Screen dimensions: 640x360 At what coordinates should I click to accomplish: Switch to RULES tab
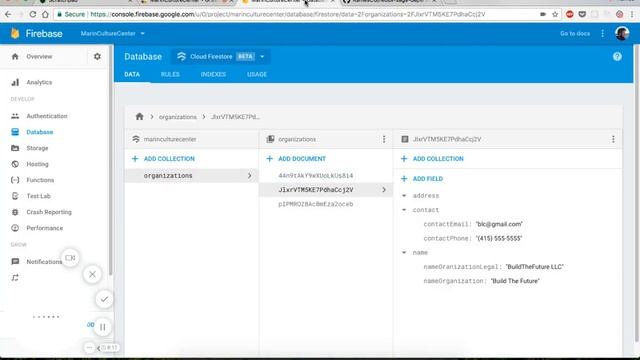pyautogui.click(x=170, y=74)
